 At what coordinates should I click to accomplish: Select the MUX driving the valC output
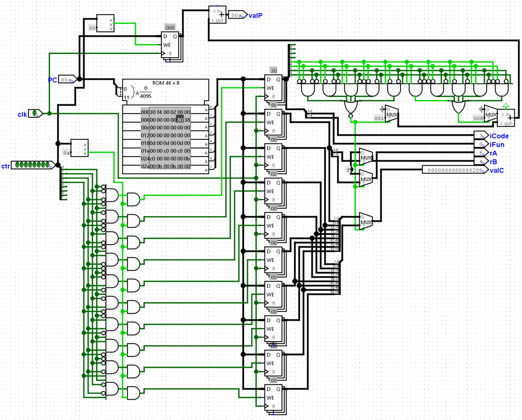pos(366,221)
